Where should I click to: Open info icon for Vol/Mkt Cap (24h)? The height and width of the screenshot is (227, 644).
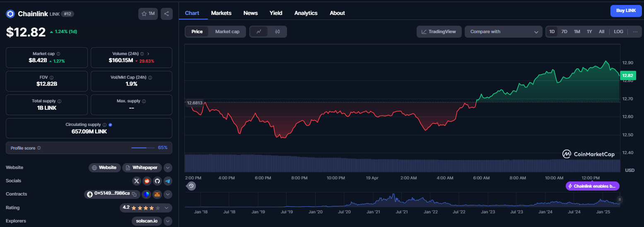[x=150, y=77]
